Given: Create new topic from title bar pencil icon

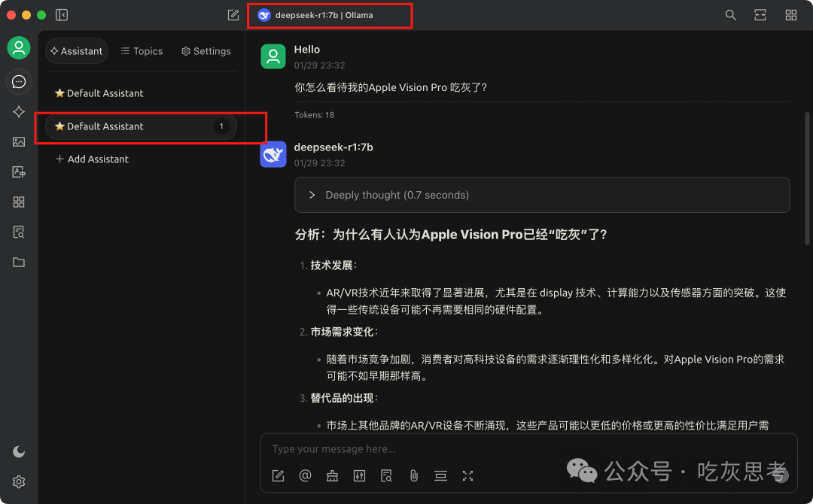Looking at the screenshot, I should click(x=233, y=15).
